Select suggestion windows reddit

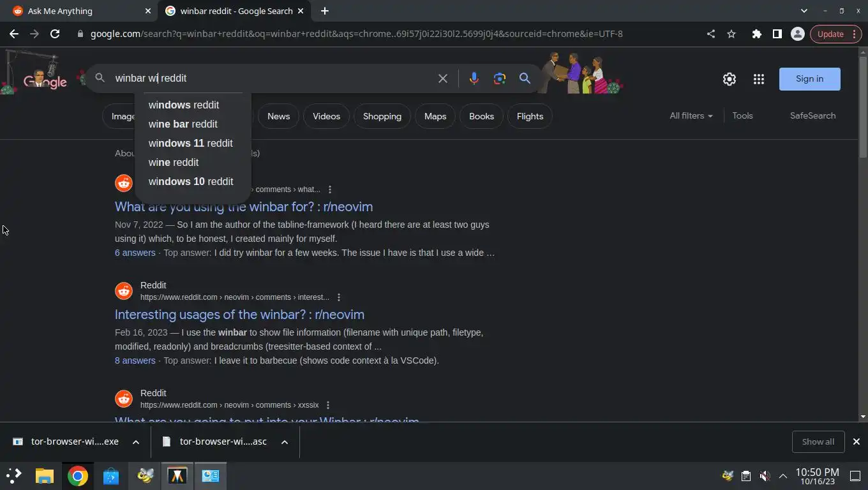[184, 105]
